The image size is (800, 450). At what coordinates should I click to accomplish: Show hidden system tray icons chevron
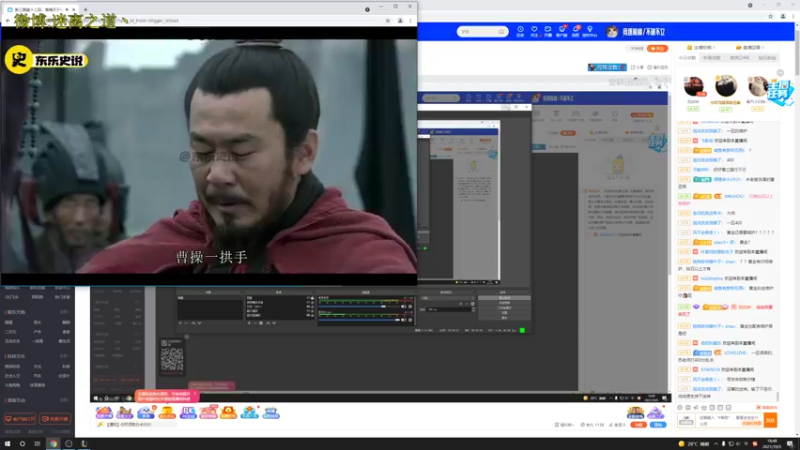(716, 444)
